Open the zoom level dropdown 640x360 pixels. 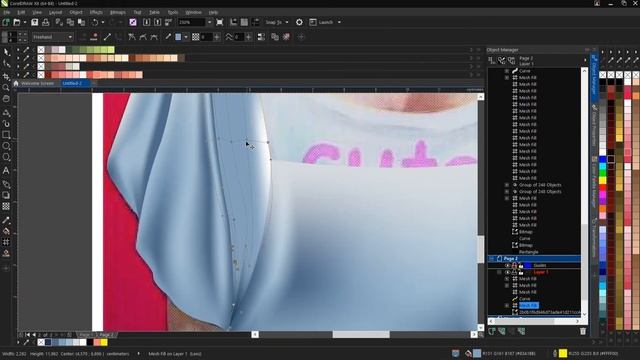click(x=209, y=22)
